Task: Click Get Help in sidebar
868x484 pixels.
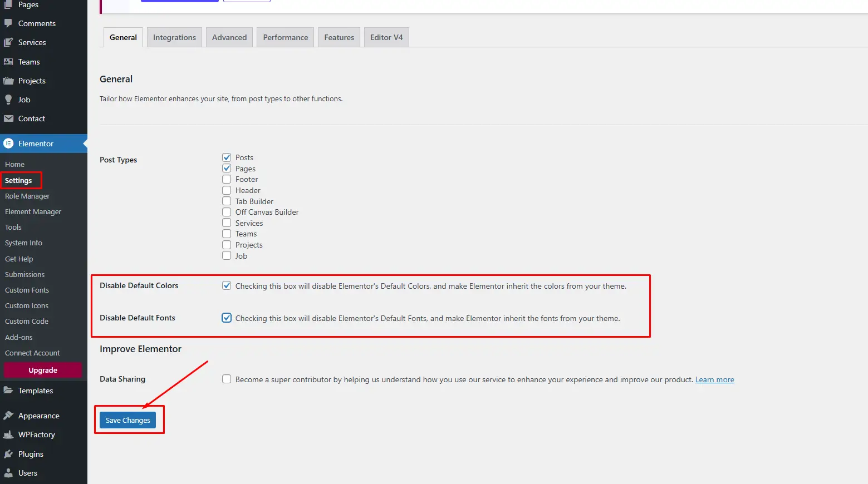Action: [x=19, y=259]
